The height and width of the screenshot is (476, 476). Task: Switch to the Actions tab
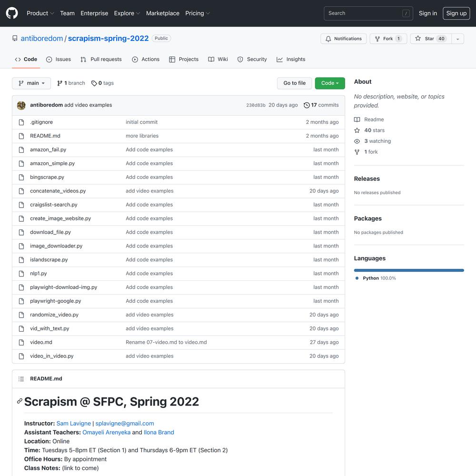pos(146,59)
